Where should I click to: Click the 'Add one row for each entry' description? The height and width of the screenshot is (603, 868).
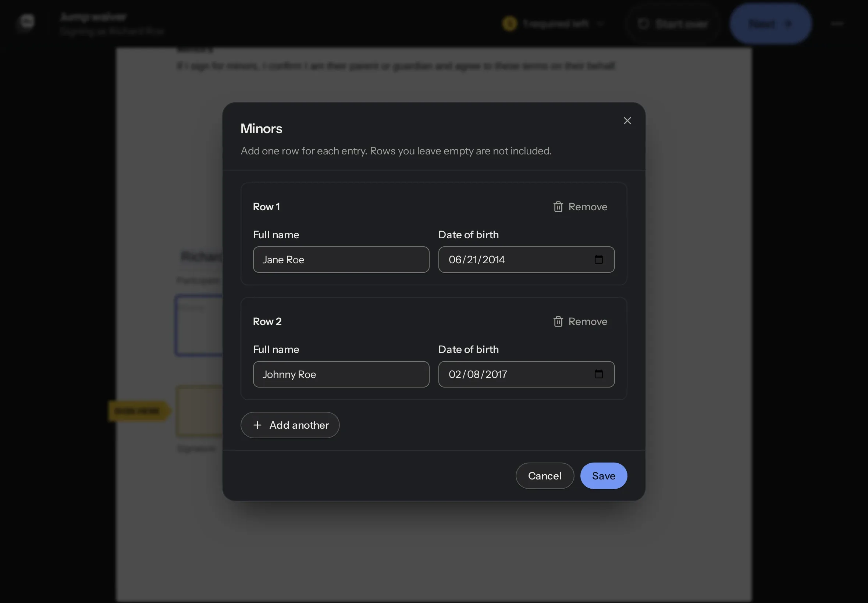point(396,151)
